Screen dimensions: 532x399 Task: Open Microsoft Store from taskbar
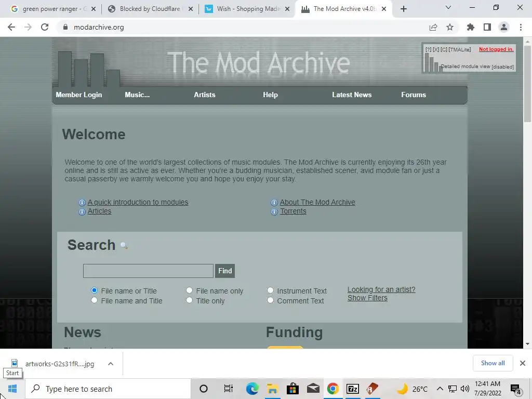(292, 389)
